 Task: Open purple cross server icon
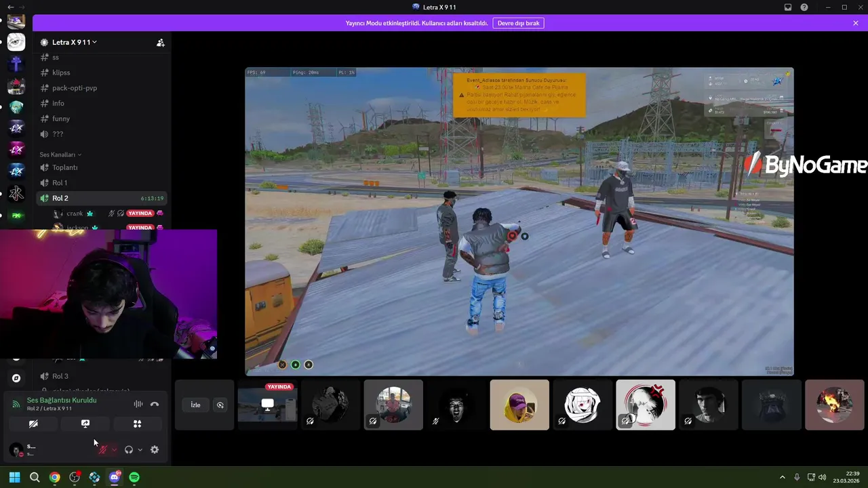pyautogui.click(x=16, y=64)
